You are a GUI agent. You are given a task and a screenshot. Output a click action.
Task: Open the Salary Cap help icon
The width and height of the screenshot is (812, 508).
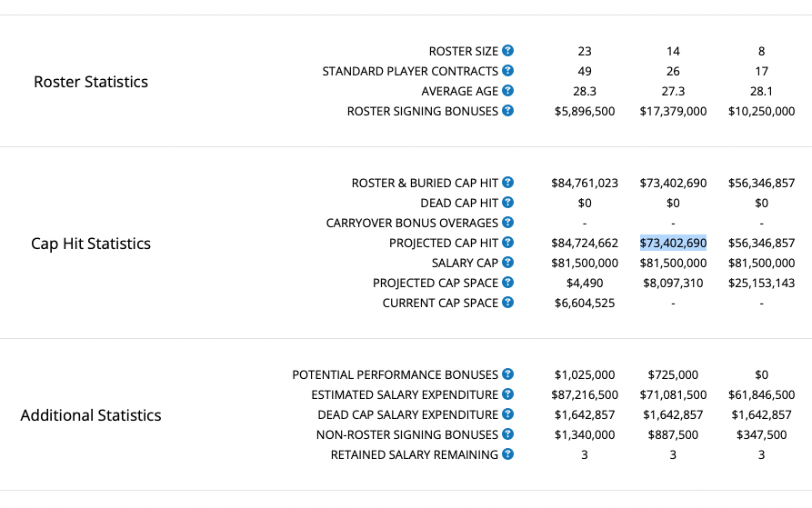tap(508, 263)
